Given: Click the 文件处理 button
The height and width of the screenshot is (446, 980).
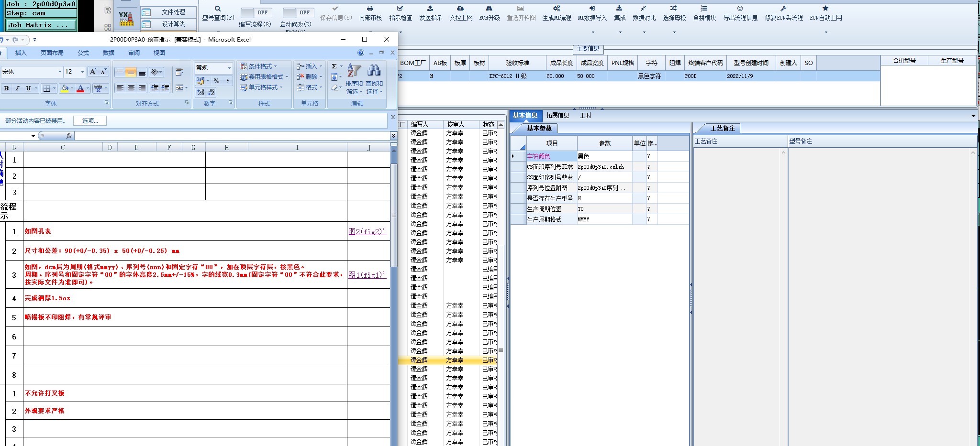Looking at the screenshot, I should click(x=169, y=12).
